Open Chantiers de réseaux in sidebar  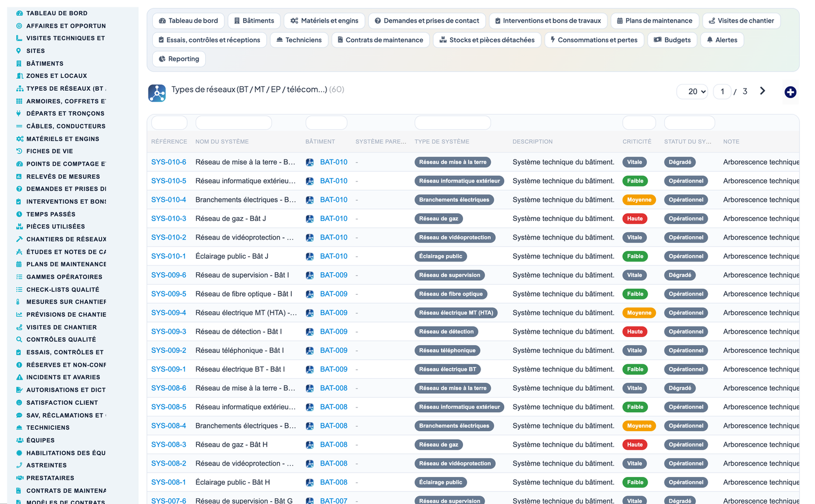[67, 239]
